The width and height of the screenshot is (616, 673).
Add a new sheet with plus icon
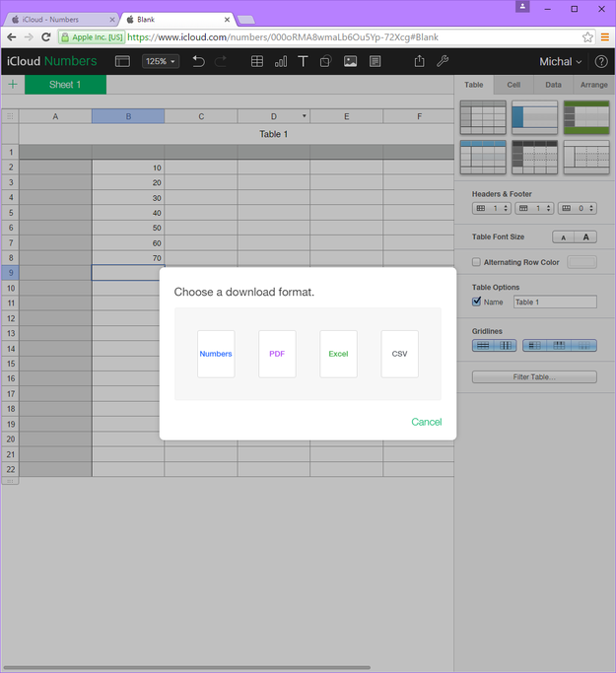(13, 84)
